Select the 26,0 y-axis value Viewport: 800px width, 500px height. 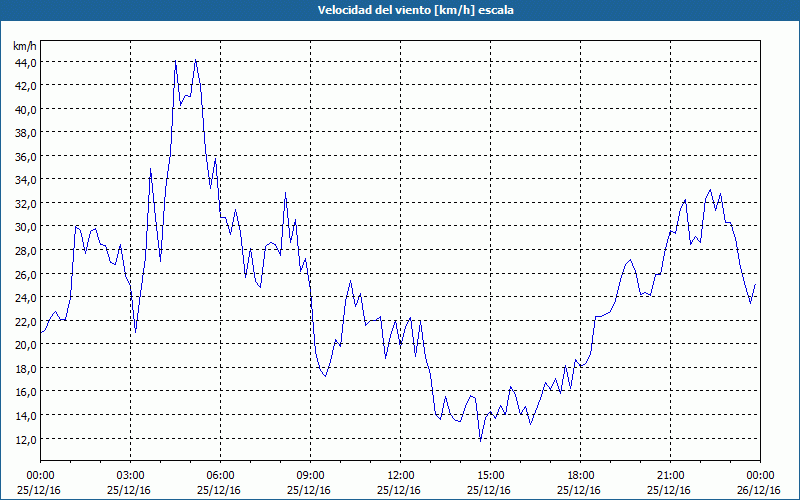click(26, 274)
